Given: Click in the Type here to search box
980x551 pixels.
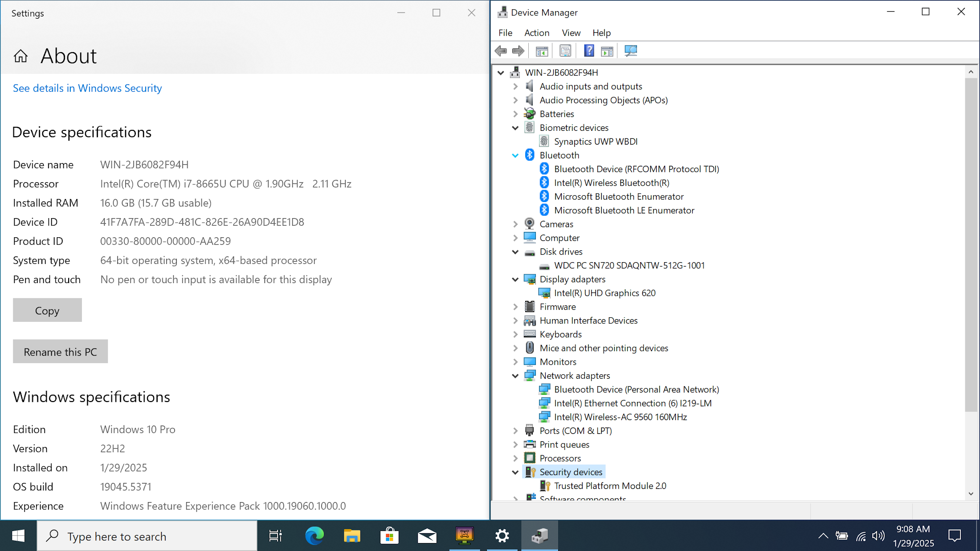Looking at the screenshot, I should (x=147, y=536).
